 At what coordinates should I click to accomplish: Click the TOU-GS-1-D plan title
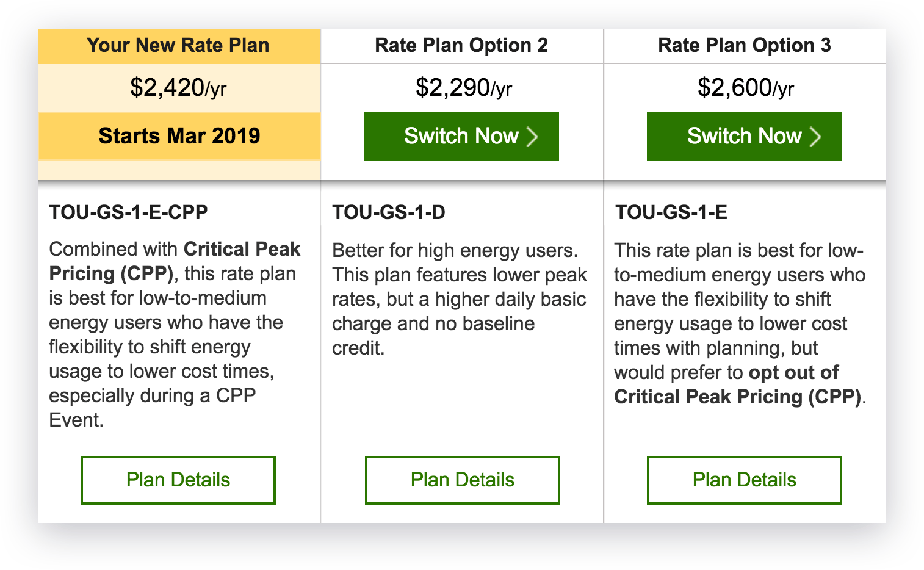click(388, 212)
